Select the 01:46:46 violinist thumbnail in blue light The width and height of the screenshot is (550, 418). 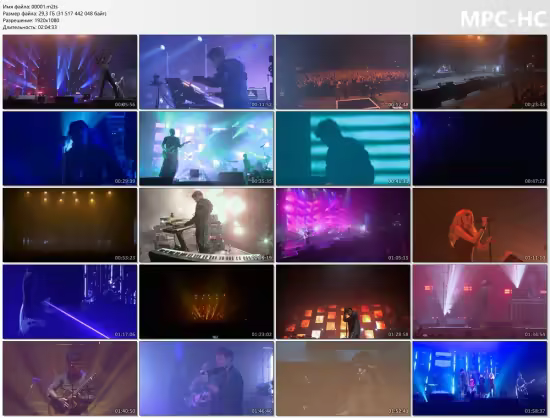pyautogui.click(x=206, y=379)
